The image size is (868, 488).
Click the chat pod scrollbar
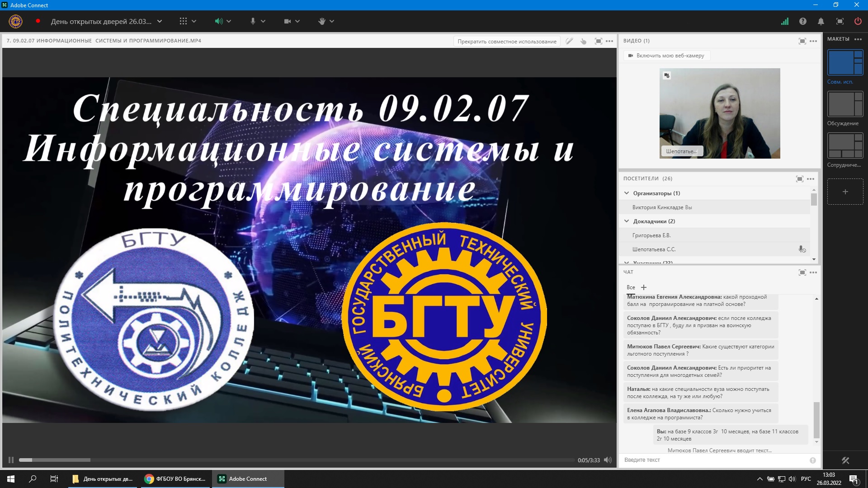816,420
